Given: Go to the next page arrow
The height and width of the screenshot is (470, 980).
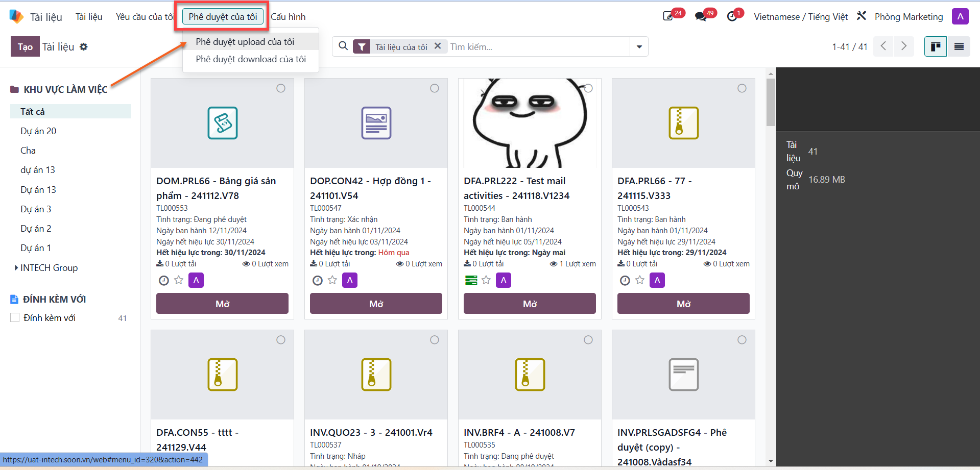Looking at the screenshot, I should click(904, 46).
